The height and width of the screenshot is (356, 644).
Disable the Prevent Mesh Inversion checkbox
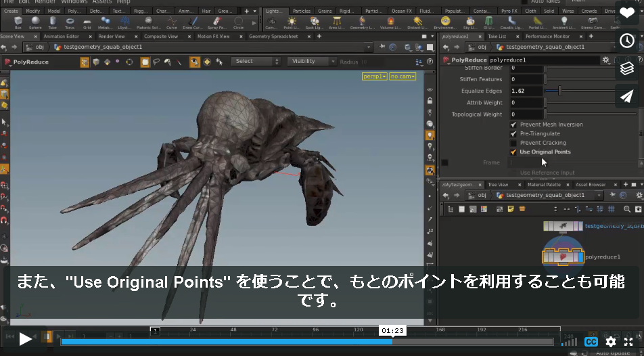click(513, 125)
